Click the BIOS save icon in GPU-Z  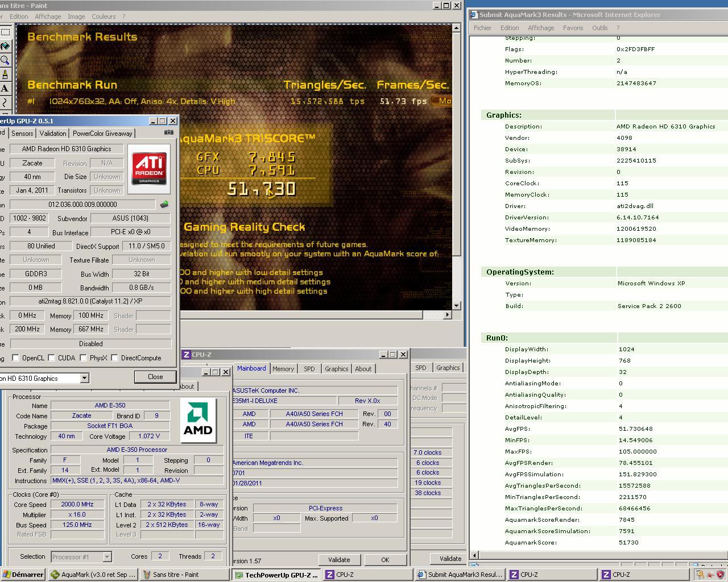click(x=164, y=205)
